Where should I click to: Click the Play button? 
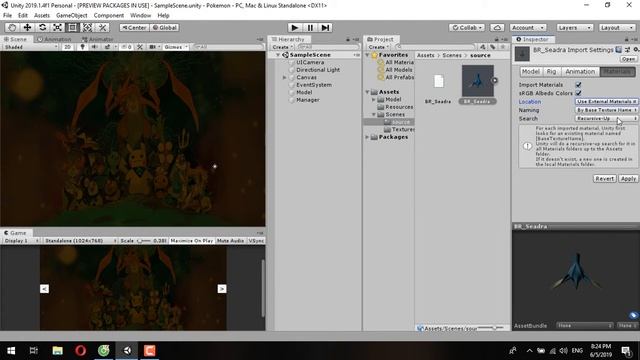pyautogui.click(x=294, y=27)
